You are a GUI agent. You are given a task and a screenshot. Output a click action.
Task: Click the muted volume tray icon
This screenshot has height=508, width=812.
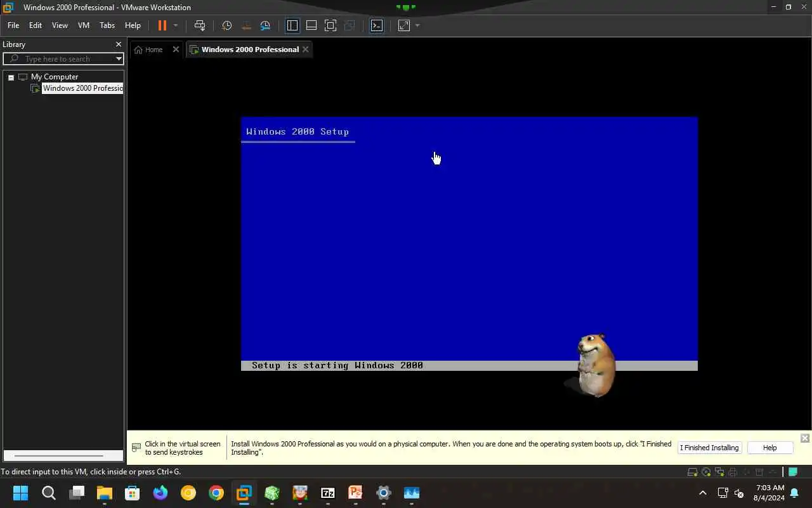739,493
